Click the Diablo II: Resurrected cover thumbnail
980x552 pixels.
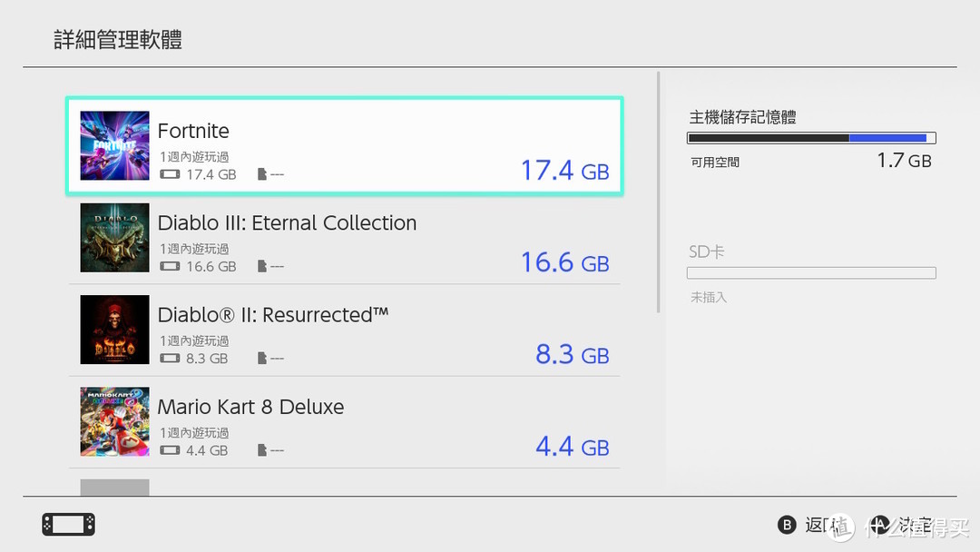[x=114, y=330]
